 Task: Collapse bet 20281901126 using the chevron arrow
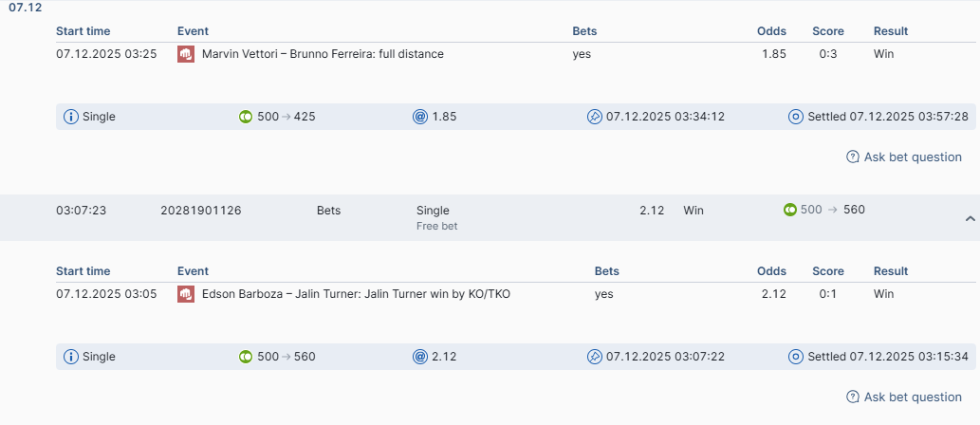point(970,218)
